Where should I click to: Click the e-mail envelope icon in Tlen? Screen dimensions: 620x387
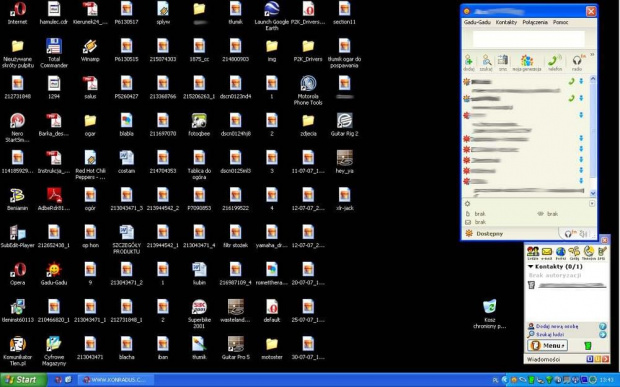[546, 253]
